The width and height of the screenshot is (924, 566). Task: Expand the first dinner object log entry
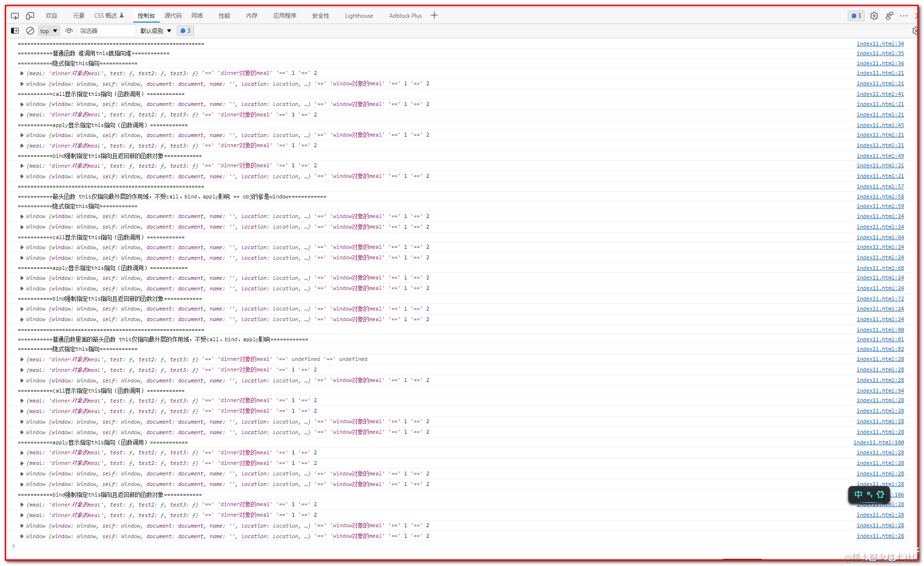(x=22, y=73)
